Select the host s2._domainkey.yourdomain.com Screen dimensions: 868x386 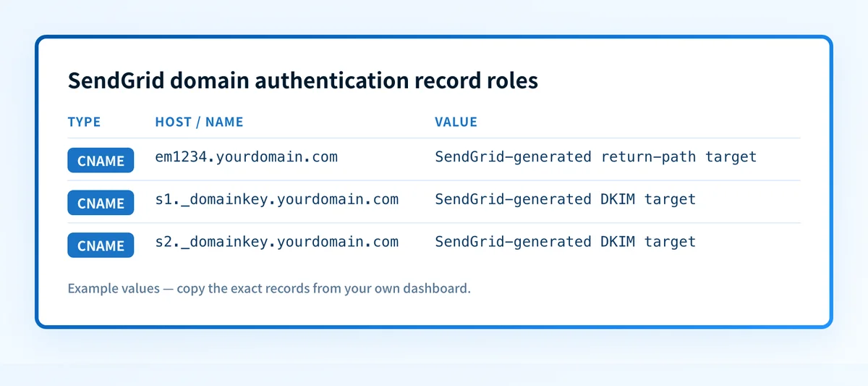[277, 242]
